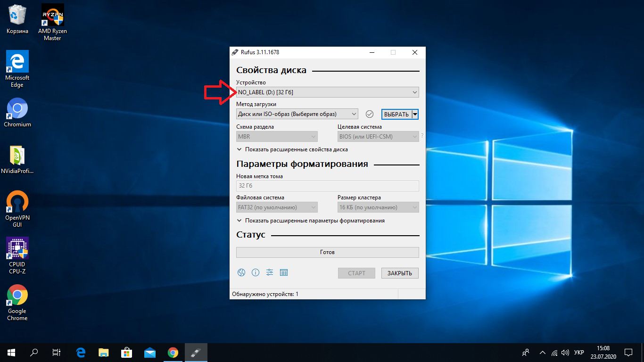Open Microsoft Store taskbar icon
644x362 pixels.
click(127, 353)
